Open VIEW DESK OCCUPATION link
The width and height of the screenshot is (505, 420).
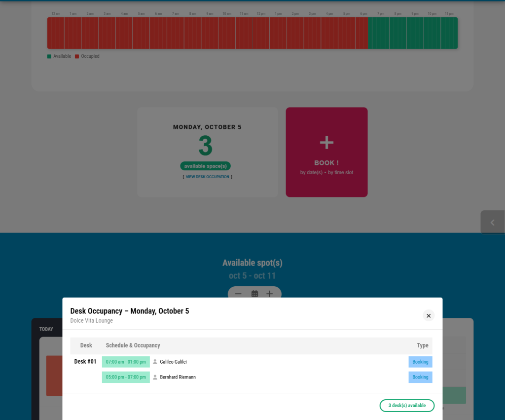(x=208, y=177)
